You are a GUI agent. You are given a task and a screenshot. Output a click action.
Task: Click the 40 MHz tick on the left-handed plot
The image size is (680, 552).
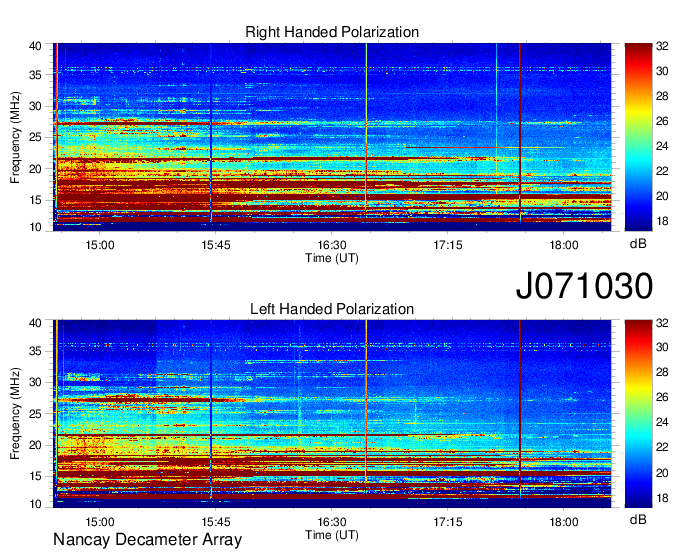click(35, 323)
